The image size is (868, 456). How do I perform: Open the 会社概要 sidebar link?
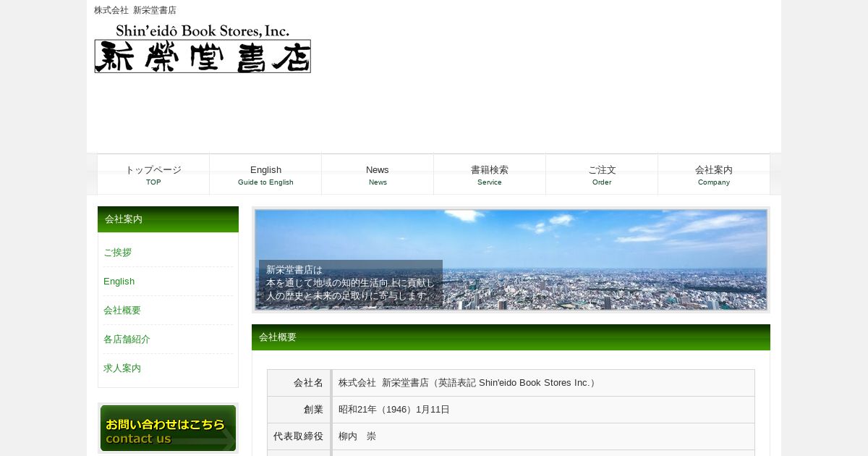(122, 311)
